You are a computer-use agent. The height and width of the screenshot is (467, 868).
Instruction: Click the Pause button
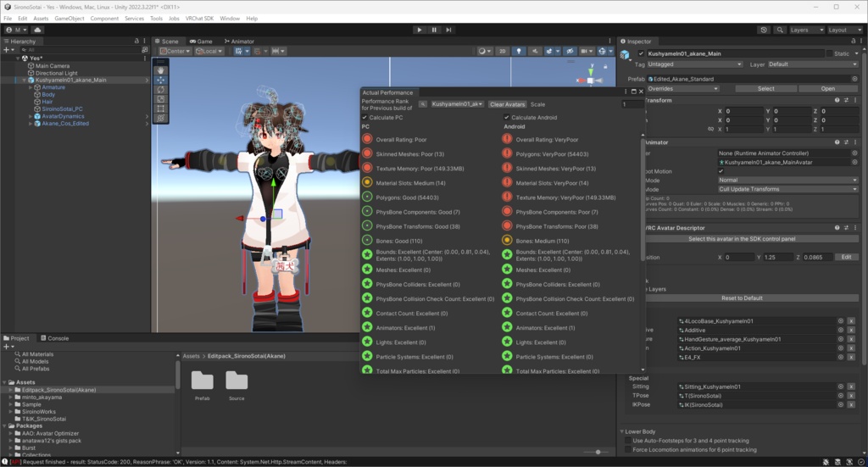click(434, 30)
